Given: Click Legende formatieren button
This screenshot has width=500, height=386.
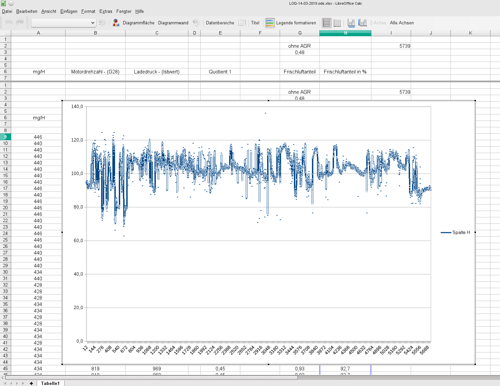Looking at the screenshot, I should pyautogui.click(x=296, y=23).
